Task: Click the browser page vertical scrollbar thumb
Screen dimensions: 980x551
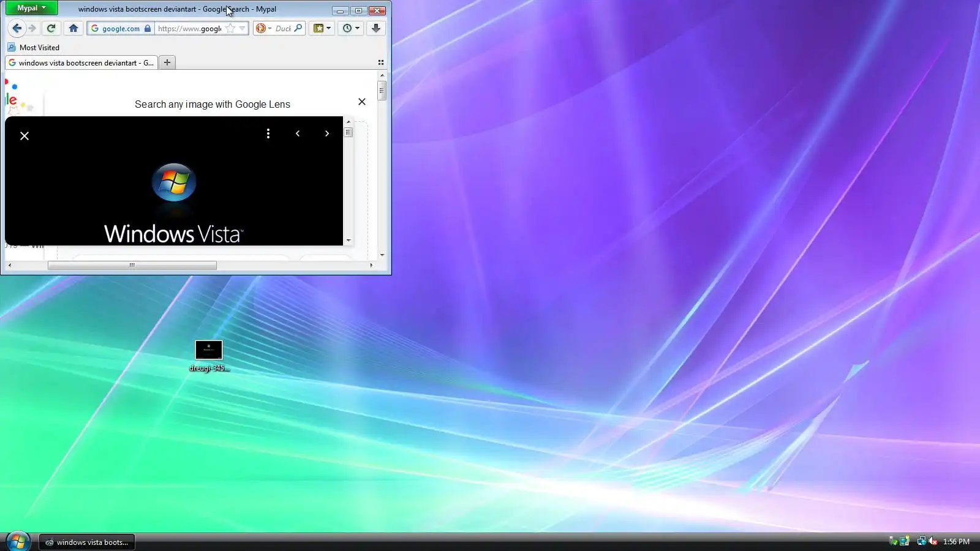Action: [x=382, y=91]
